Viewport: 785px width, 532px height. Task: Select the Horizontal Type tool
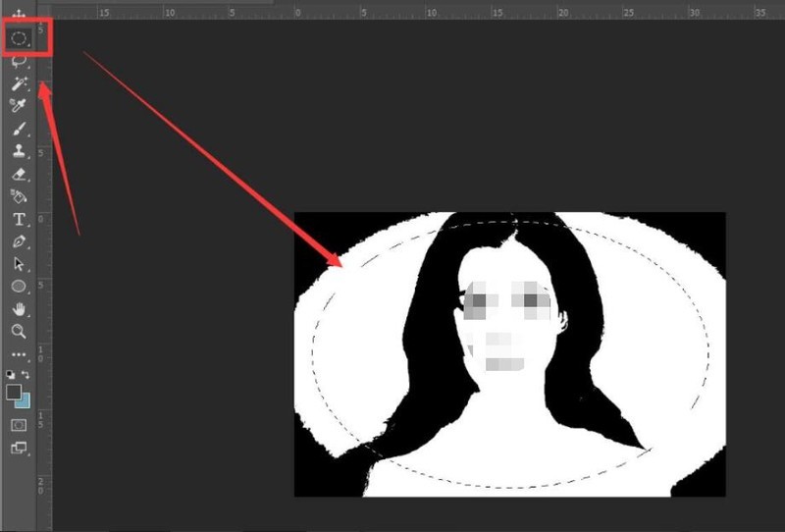tap(19, 219)
